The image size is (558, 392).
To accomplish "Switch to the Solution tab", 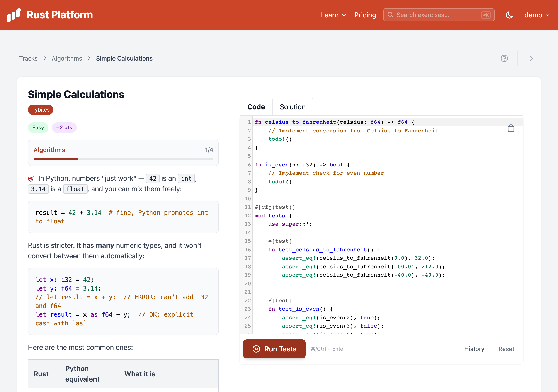I will [x=293, y=107].
